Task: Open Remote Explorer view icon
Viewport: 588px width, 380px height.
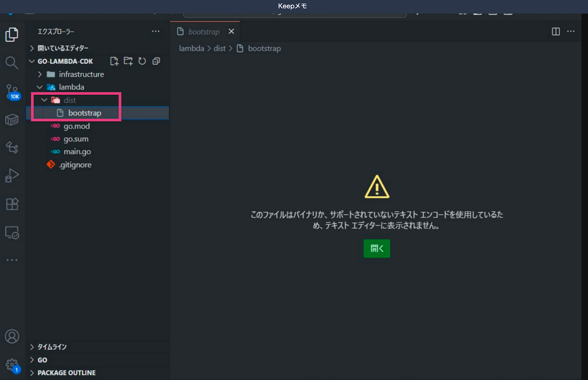Action: coord(12,233)
